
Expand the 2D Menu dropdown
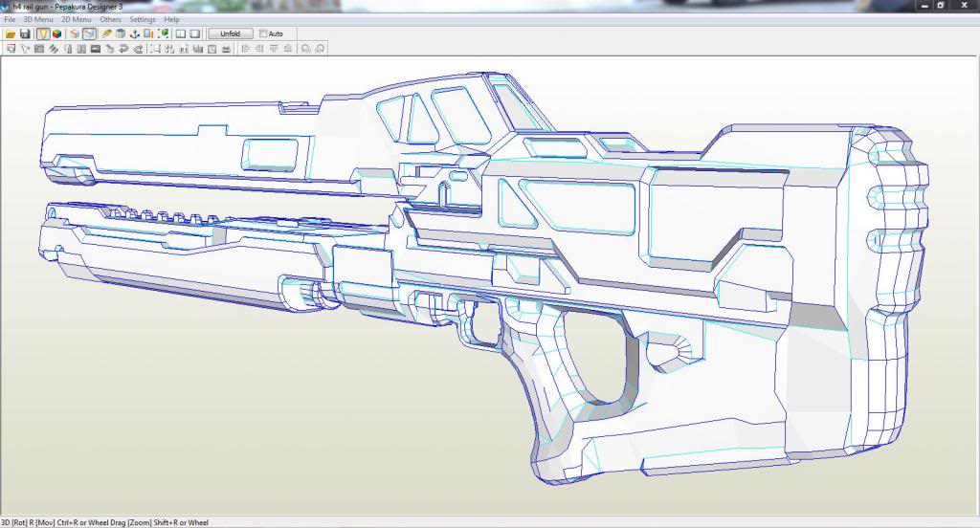click(x=77, y=19)
